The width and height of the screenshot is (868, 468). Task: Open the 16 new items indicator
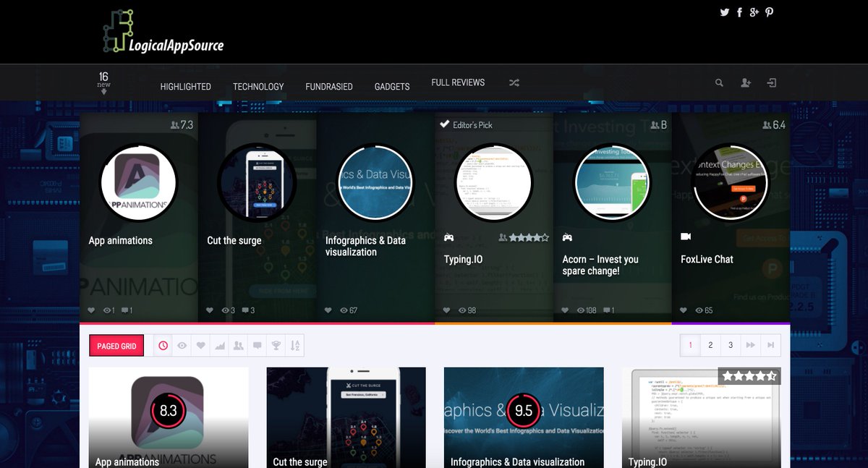pyautogui.click(x=103, y=82)
